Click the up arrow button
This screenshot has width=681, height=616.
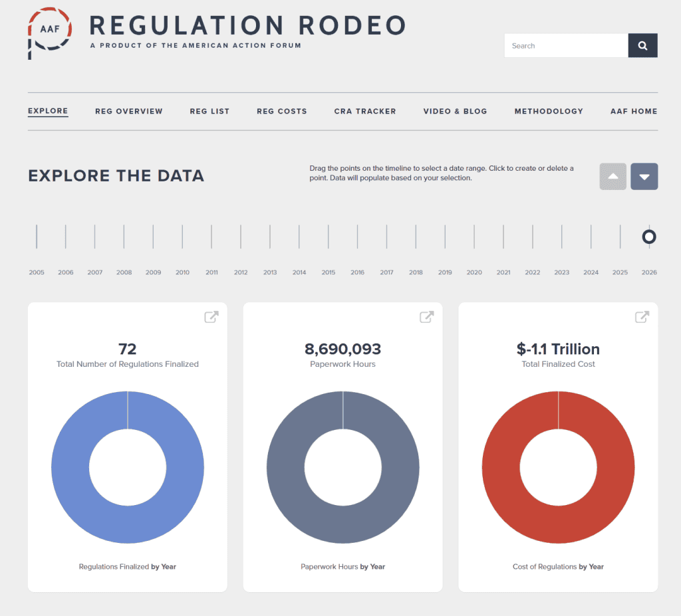coord(613,177)
